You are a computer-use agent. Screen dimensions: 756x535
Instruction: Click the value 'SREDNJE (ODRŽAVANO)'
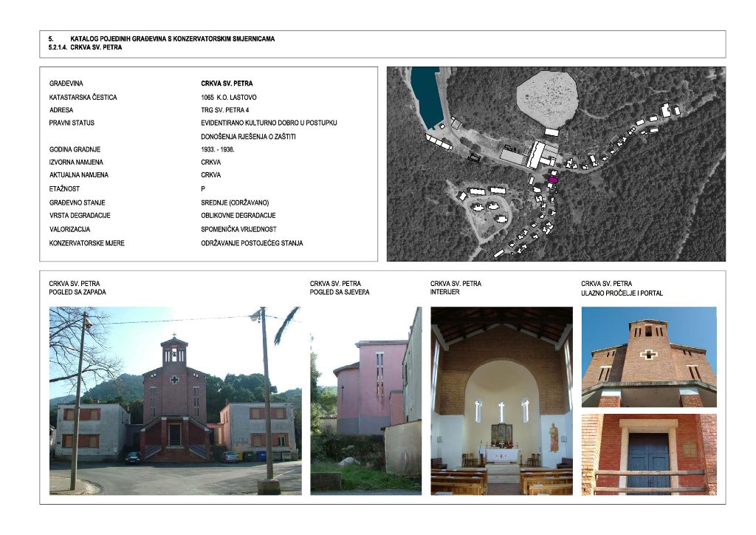(x=235, y=202)
